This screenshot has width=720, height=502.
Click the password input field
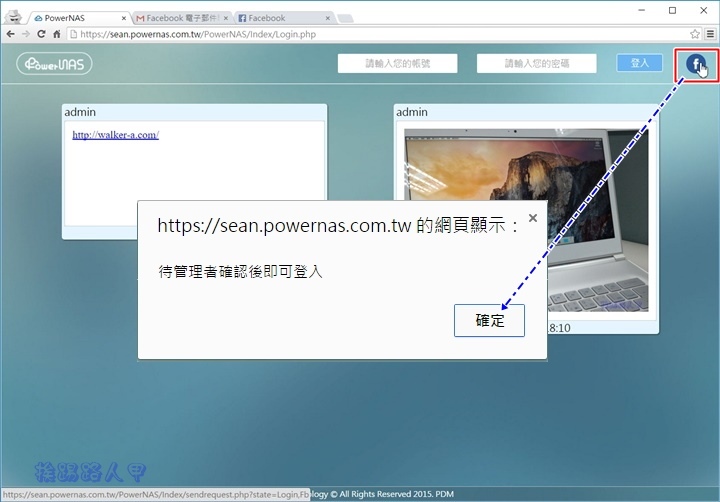point(536,64)
